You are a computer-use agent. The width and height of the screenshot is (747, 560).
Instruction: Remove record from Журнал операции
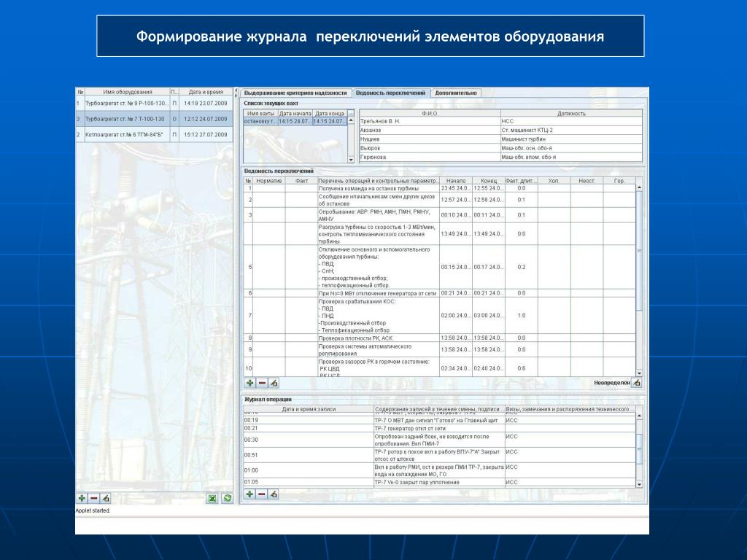(x=262, y=494)
